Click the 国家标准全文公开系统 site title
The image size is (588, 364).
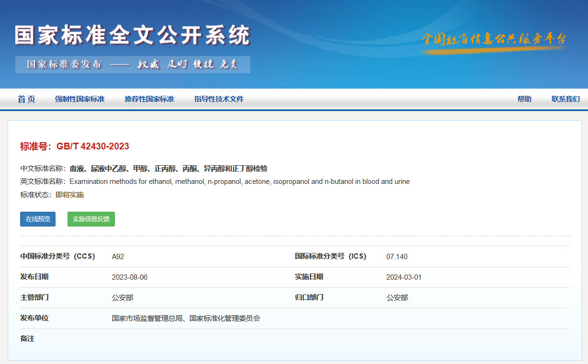[133, 36]
